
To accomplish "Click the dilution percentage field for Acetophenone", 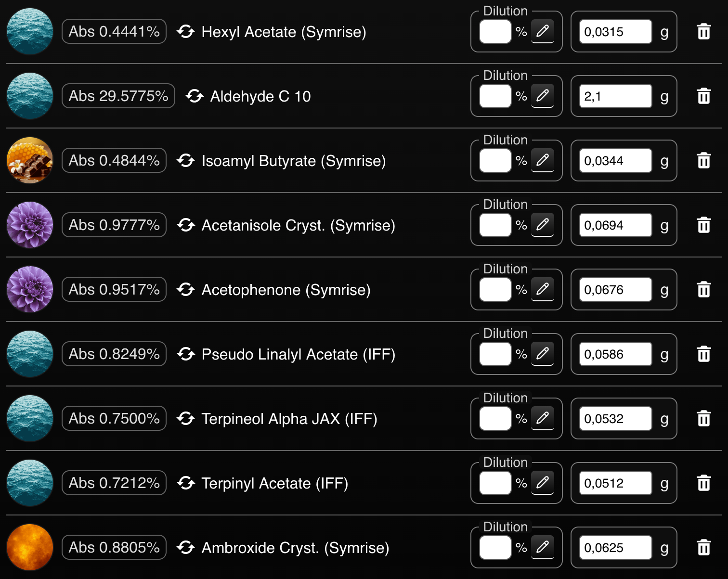I will [x=495, y=289].
